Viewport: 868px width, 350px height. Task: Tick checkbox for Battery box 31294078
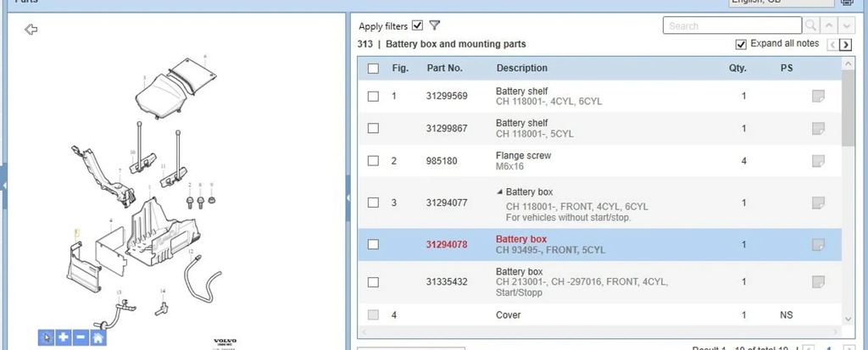pyautogui.click(x=373, y=244)
